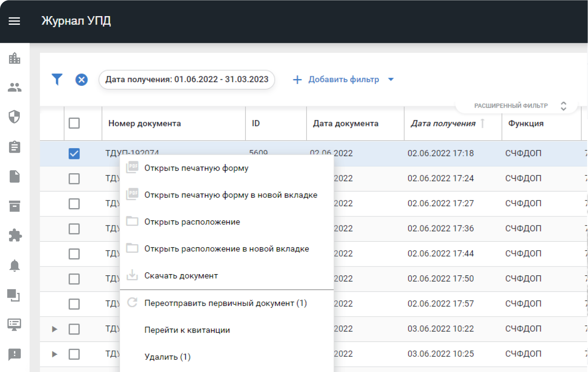The height and width of the screenshot is (372, 588).
Task: Open the puzzle piece extensions icon
Action: tap(15, 235)
